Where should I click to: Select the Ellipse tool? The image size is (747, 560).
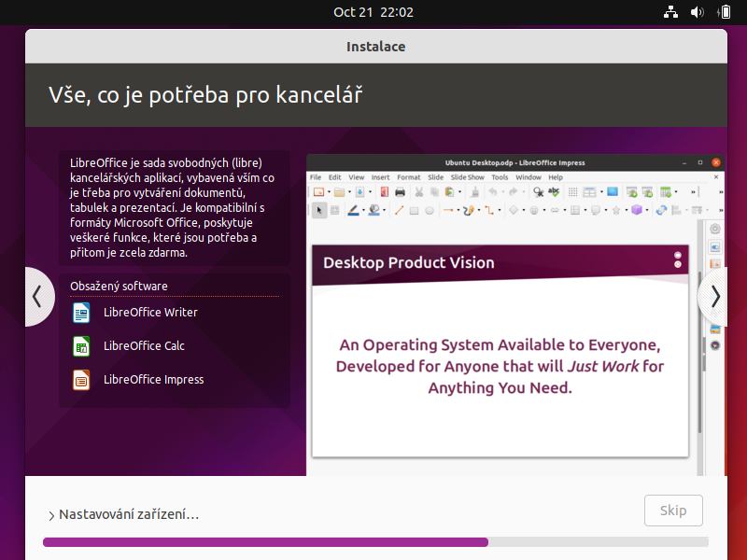point(430,210)
